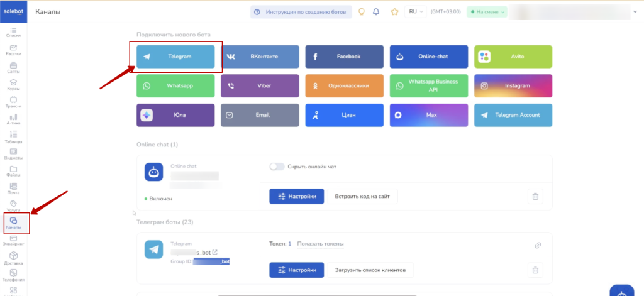Open the Курсы sidebar section
The height and width of the screenshot is (296, 644).
click(x=14, y=85)
